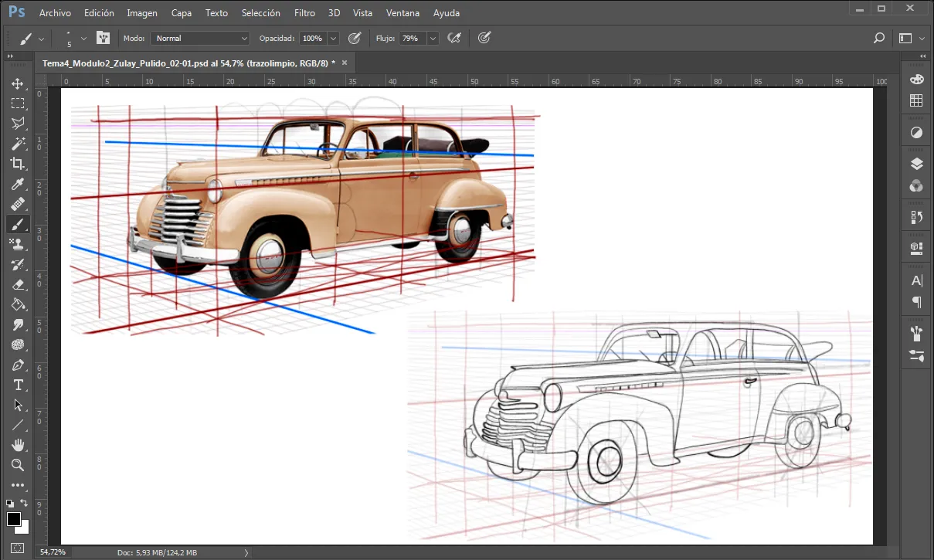Click the Opacidad value field
The height and width of the screenshot is (560, 934).
click(312, 38)
